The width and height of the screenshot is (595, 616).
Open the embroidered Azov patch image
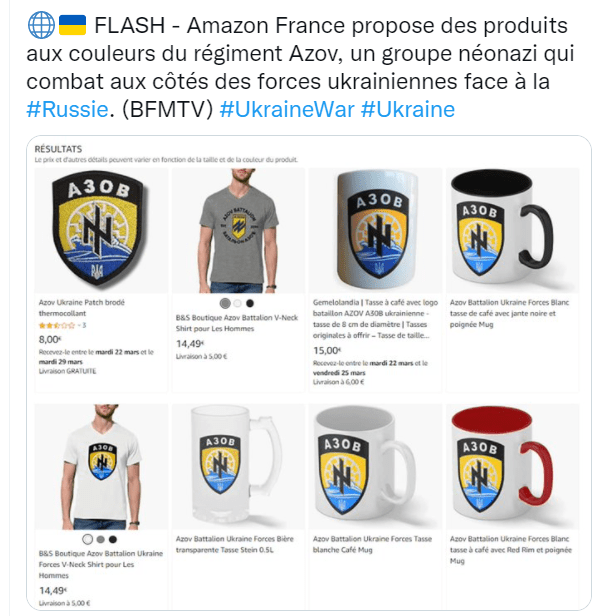[x=101, y=231]
